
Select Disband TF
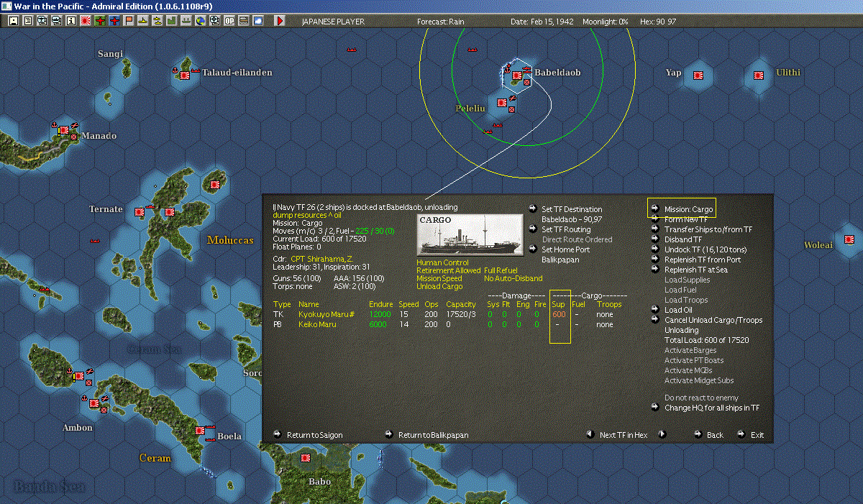[683, 239]
